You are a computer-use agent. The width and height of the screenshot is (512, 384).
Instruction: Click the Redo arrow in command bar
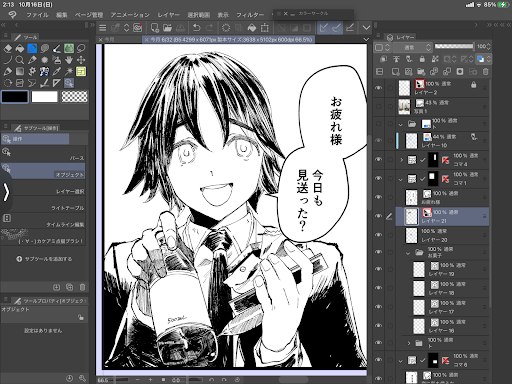(209, 28)
